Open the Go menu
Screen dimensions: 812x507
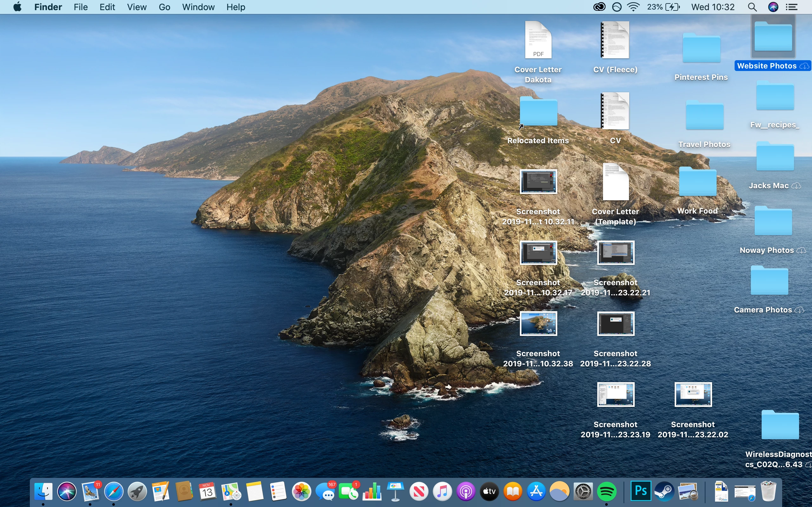[164, 7]
